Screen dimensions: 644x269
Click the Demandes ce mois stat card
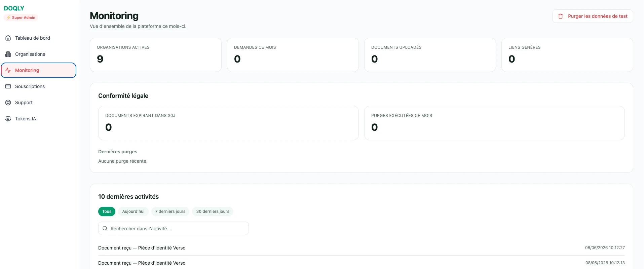click(293, 55)
